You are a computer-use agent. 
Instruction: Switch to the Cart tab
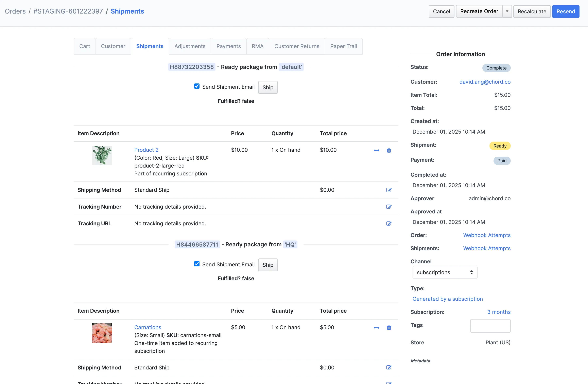coord(85,46)
